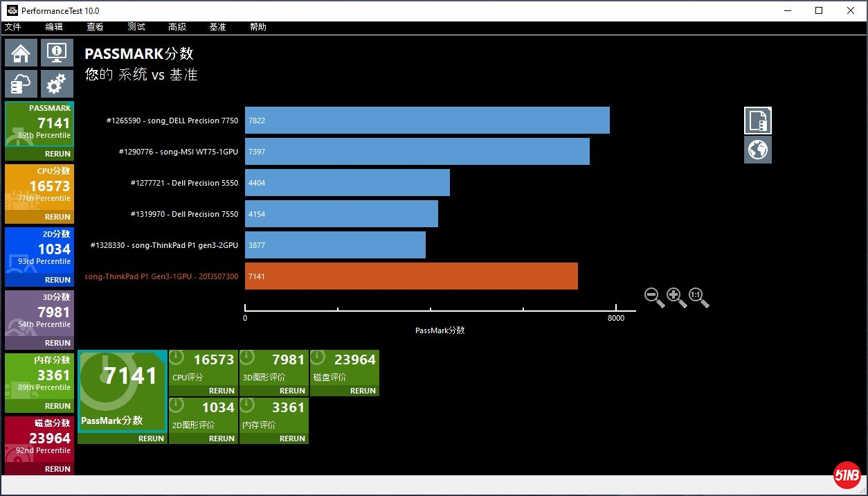Open the system information monitor icon

coord(57,53)
